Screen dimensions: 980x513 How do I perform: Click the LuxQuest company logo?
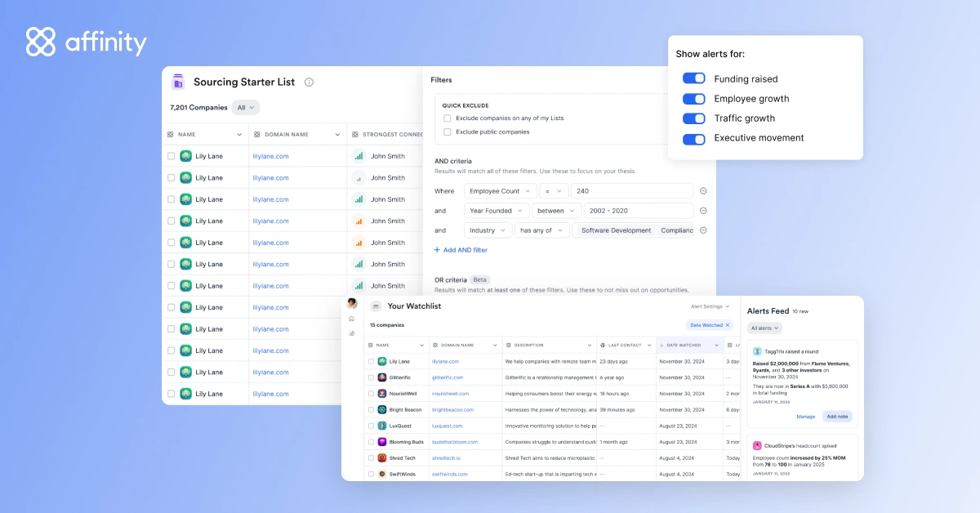click(x=382, y=426)
